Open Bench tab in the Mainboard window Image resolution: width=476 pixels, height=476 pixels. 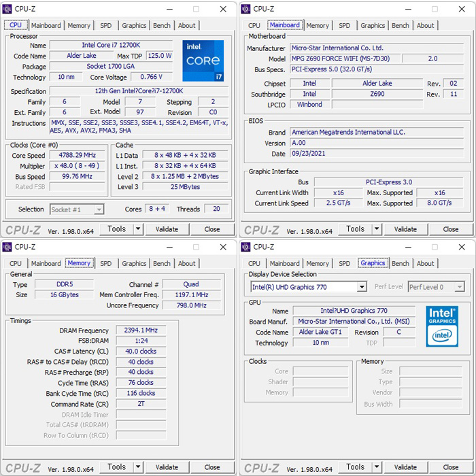pyautogui.click(x=401, y=26)
